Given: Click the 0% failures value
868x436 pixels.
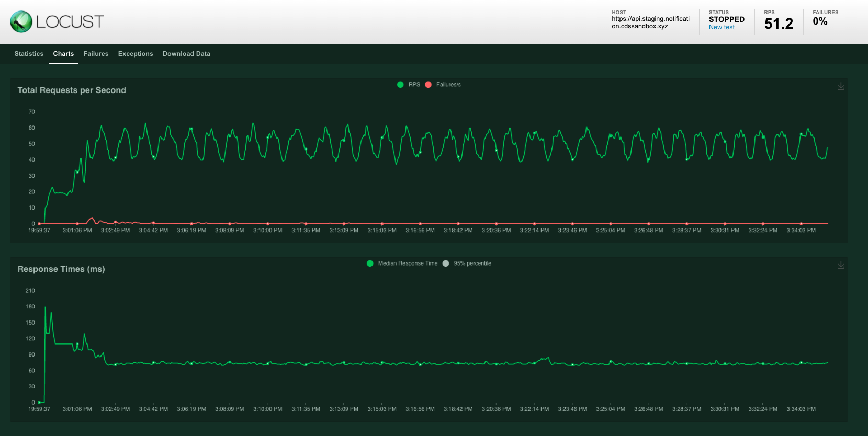Looking at the screenshot, I should (820, 21).
